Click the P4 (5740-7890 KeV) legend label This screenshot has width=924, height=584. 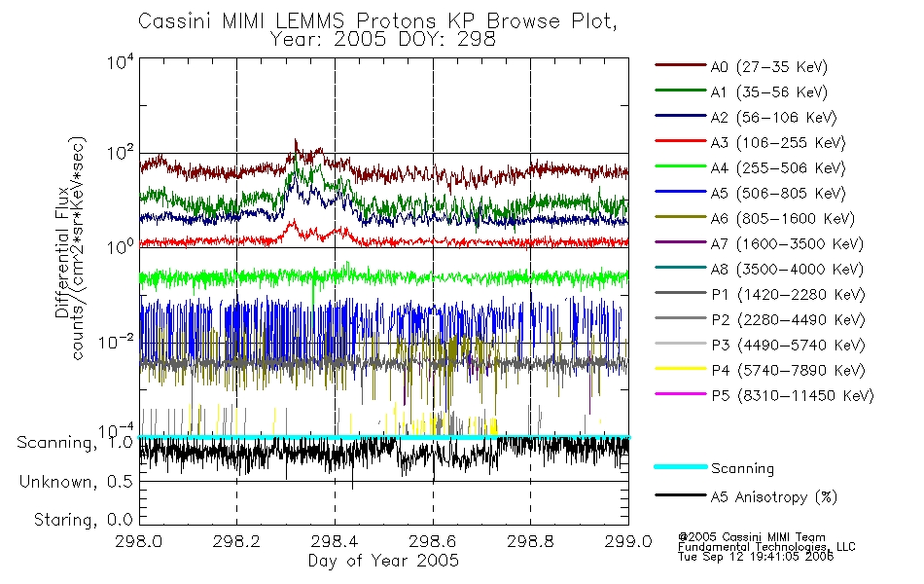pyautogui.click(x=788, y=371)
